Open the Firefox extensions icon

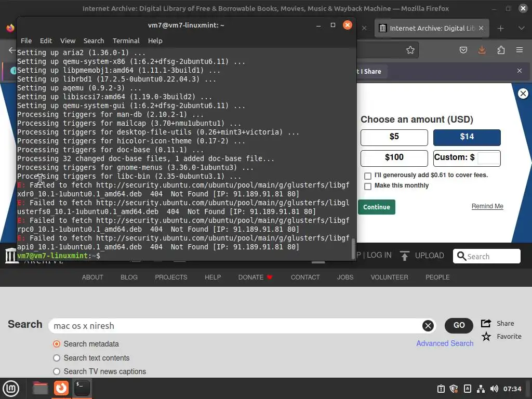(x=501, y=50)
